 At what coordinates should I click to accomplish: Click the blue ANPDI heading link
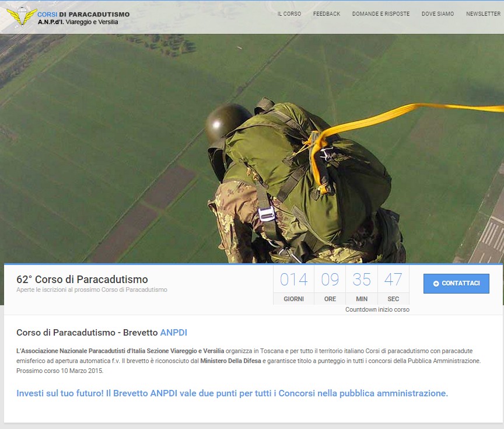tap(174, 333)
